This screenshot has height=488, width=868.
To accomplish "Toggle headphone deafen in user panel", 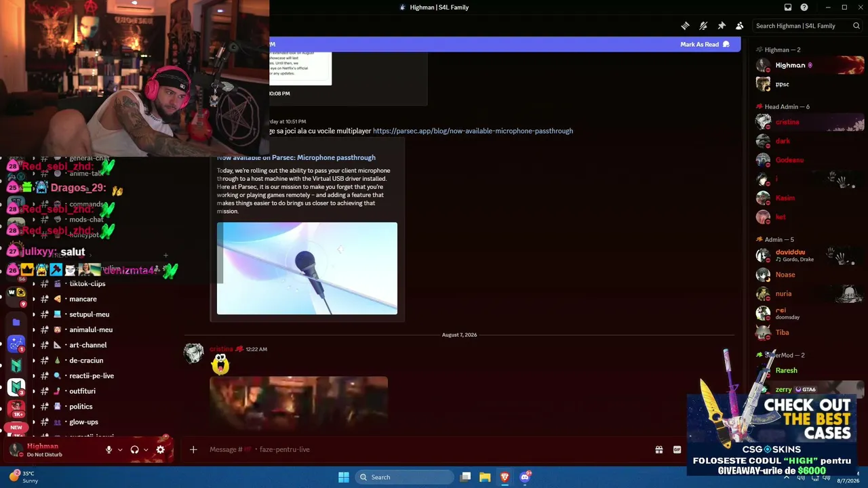I will point(134,449).
